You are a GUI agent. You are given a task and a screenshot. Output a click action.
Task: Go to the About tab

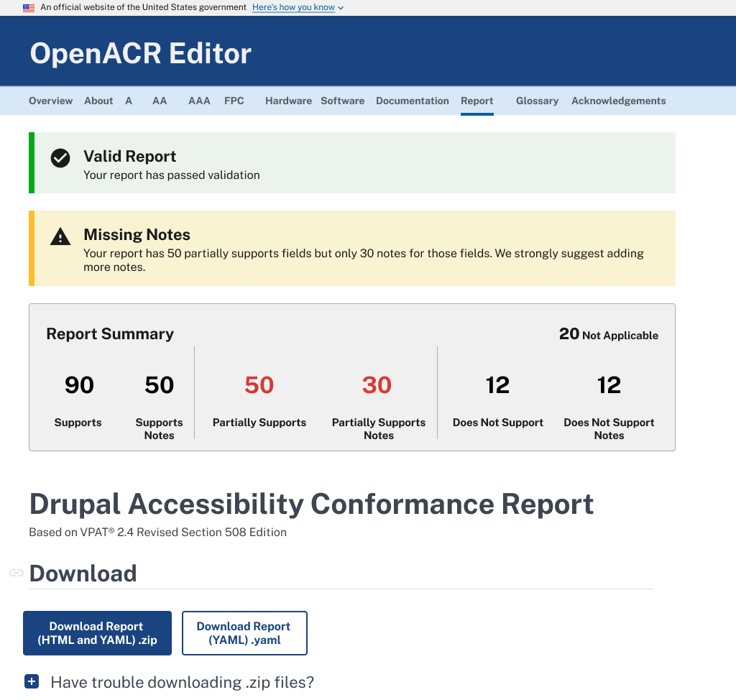(x=98, y=101)
